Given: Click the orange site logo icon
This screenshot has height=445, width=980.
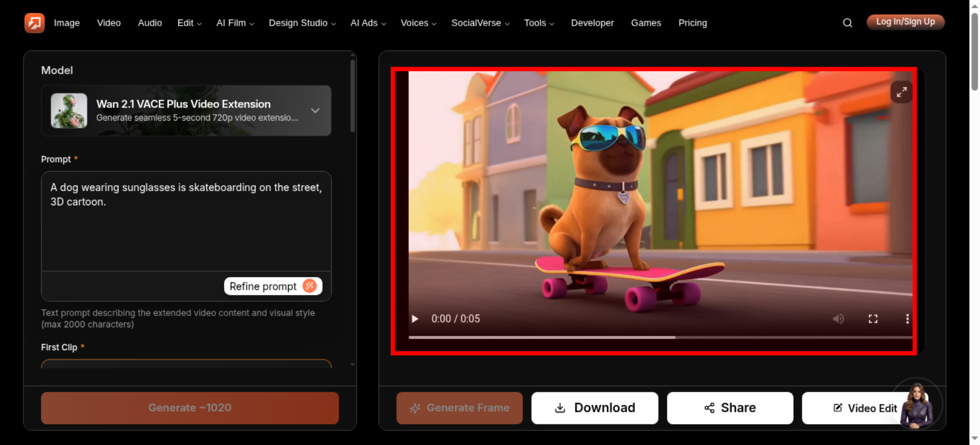Looking at the screenshot, I should (34, 23).
